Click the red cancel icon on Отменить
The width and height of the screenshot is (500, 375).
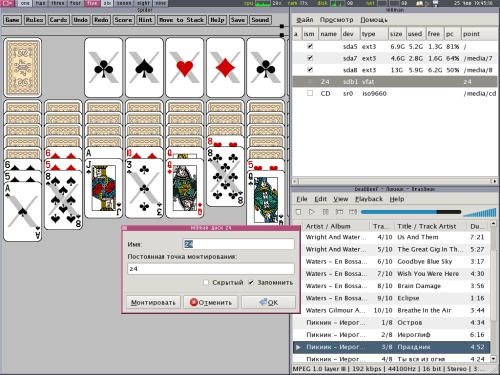tap(194, 302)
